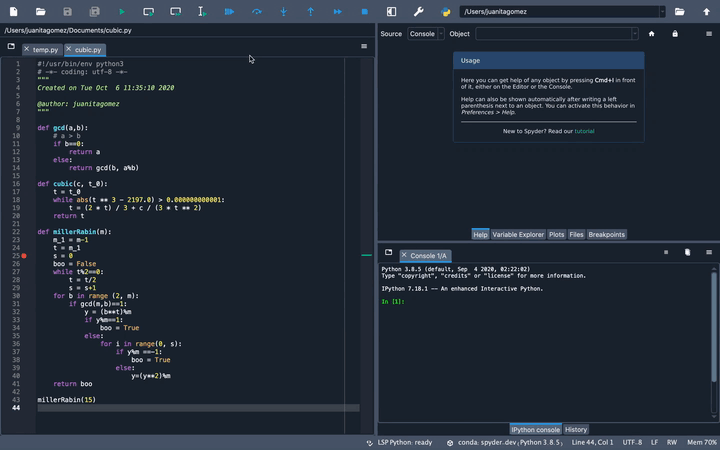
Task: Toggle the maximize current pane icon
Action: tap(391, 11)
